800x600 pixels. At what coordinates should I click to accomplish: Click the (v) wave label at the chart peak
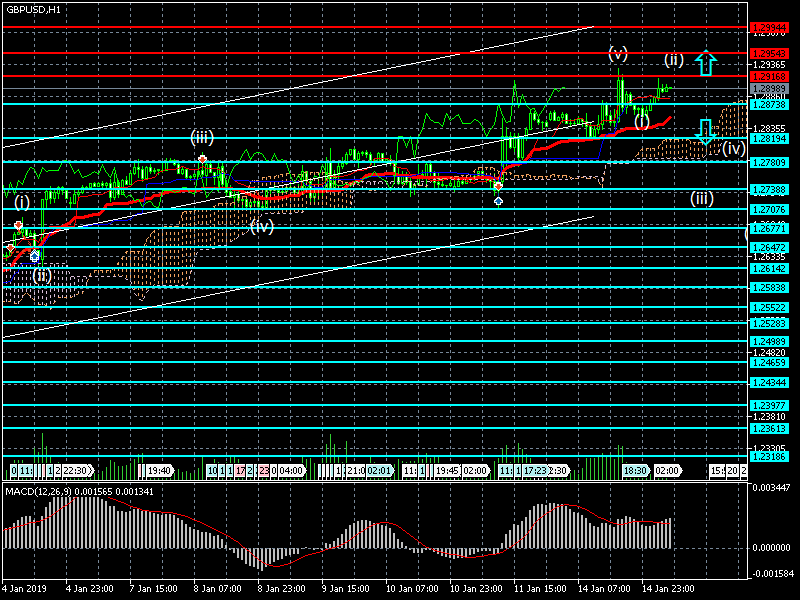click(618, 53)
